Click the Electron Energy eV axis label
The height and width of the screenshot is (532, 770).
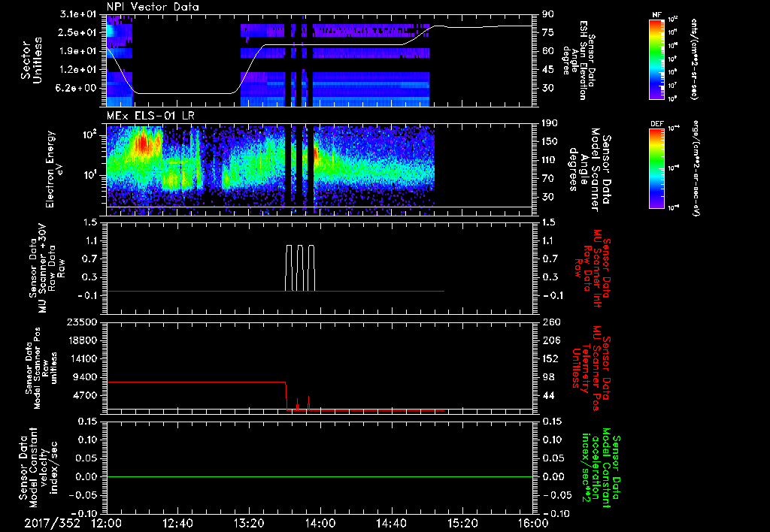click(53, 169)
